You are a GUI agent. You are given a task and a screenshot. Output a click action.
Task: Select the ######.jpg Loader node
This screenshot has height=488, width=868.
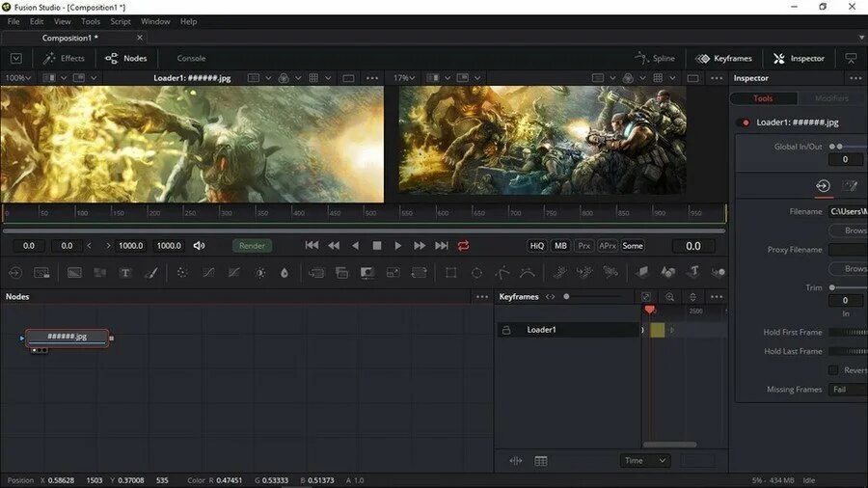[x=67, y=337]
